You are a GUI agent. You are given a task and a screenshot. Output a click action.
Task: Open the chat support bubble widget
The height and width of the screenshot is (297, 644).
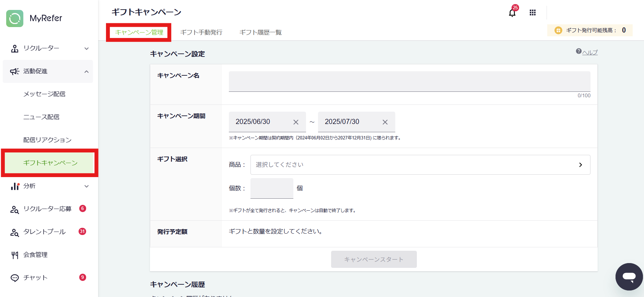pos(629,276)
